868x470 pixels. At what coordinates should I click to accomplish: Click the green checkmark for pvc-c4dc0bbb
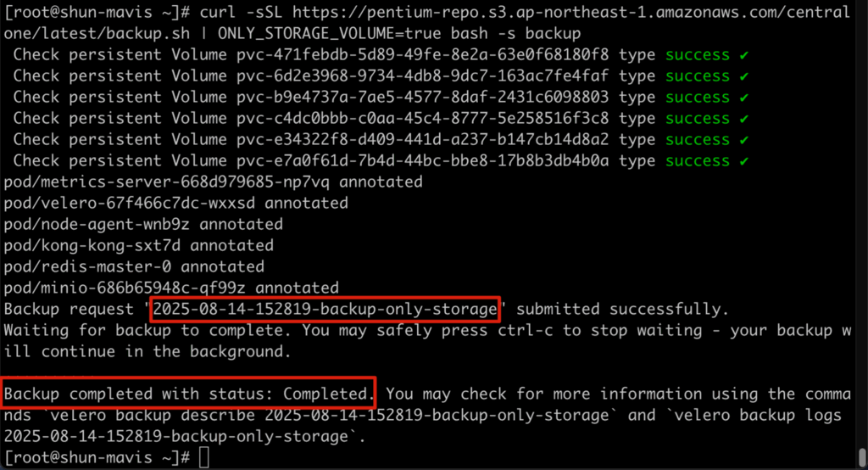(743, 119)
